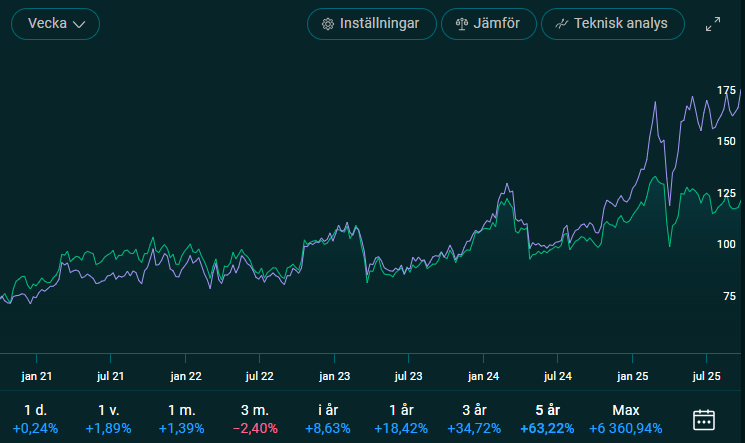This screenshot has width=745, height=443.
Task: Open Inställningar chart settings
Action: 371,24
